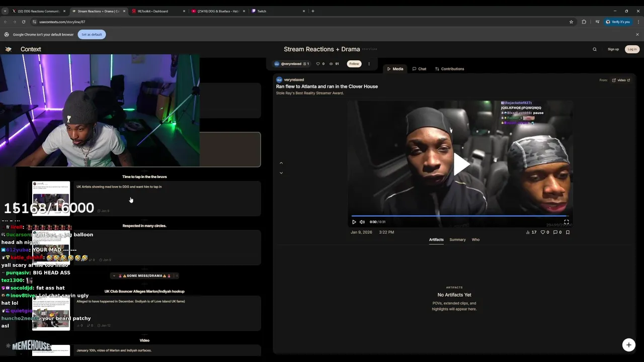The width and height of the screenshot is (644, 362).
Task: Go back in browser history
Action: (6, 22)
